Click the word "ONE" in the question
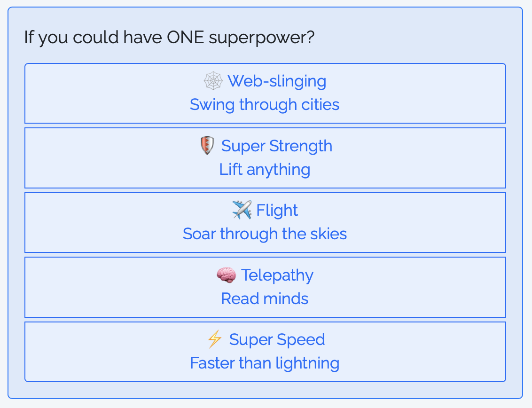The height and width of the screenshot is (408, 532). pos(185,37)
